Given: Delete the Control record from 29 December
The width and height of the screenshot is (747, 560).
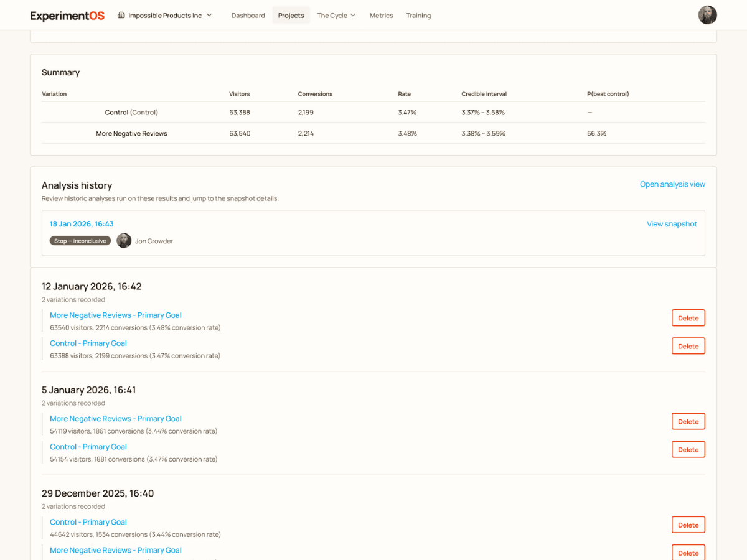Looking at the screenshot, I should coord(688,525).
